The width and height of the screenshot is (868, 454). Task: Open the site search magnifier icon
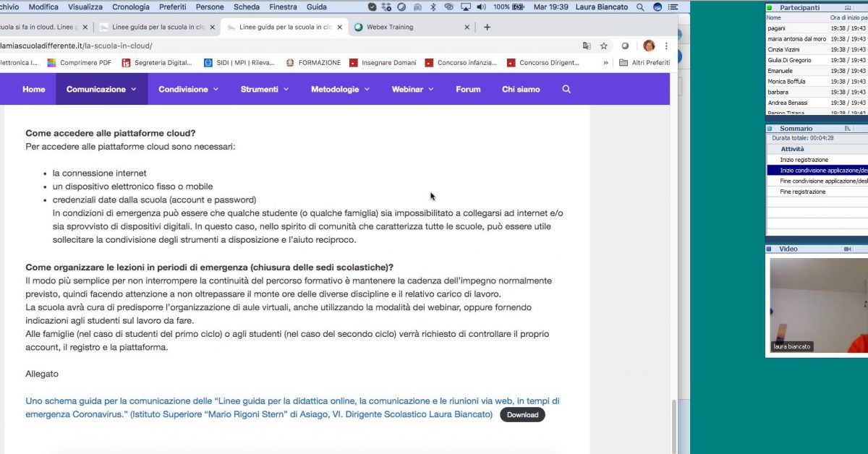coord(566,89)
